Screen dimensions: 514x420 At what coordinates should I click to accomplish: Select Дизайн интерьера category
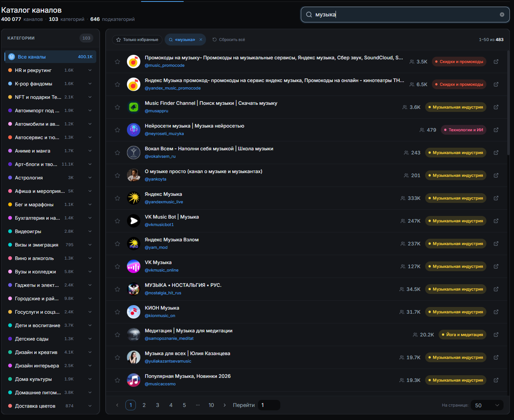click(x=50, y=366)
